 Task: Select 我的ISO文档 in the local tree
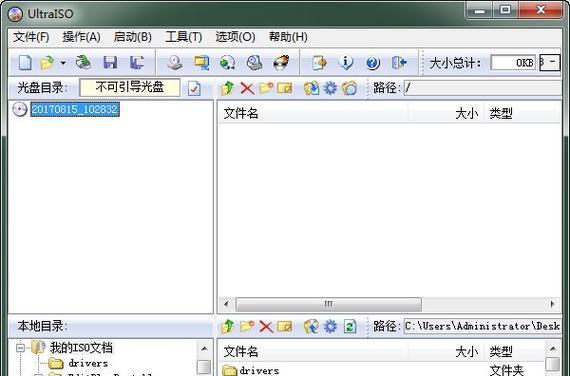pyautogui.click(x=81, y=348)
